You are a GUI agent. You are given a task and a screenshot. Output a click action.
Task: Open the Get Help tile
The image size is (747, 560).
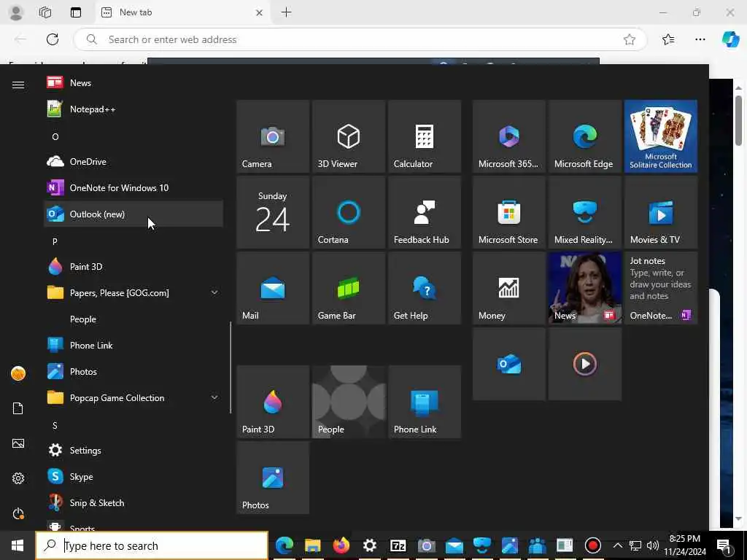[425, 288]
